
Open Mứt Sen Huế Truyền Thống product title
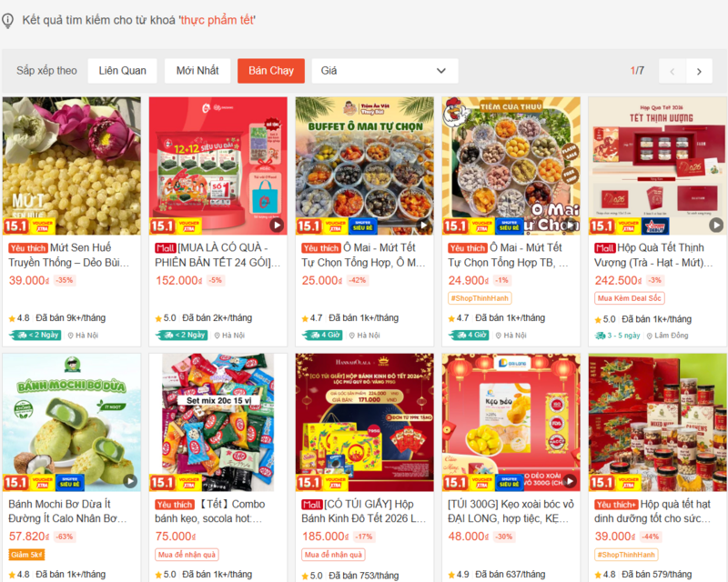pyautogui.click(x=69, y=256)
